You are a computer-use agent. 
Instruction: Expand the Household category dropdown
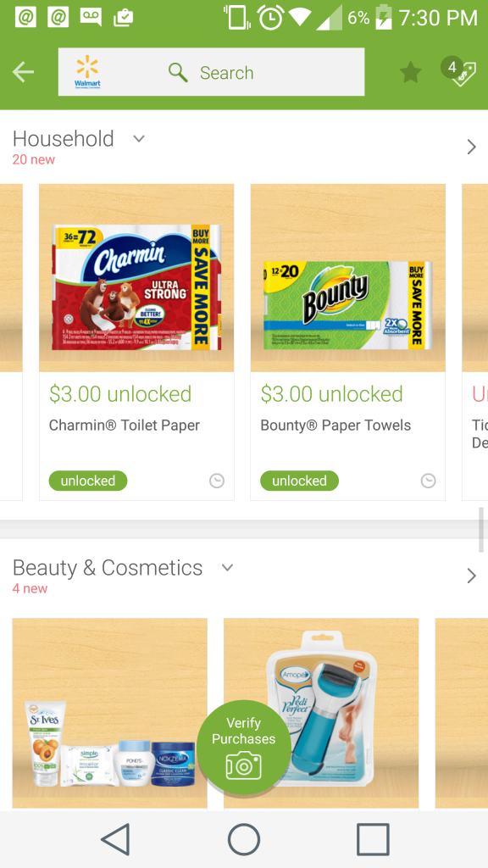(x=139, y=138)
